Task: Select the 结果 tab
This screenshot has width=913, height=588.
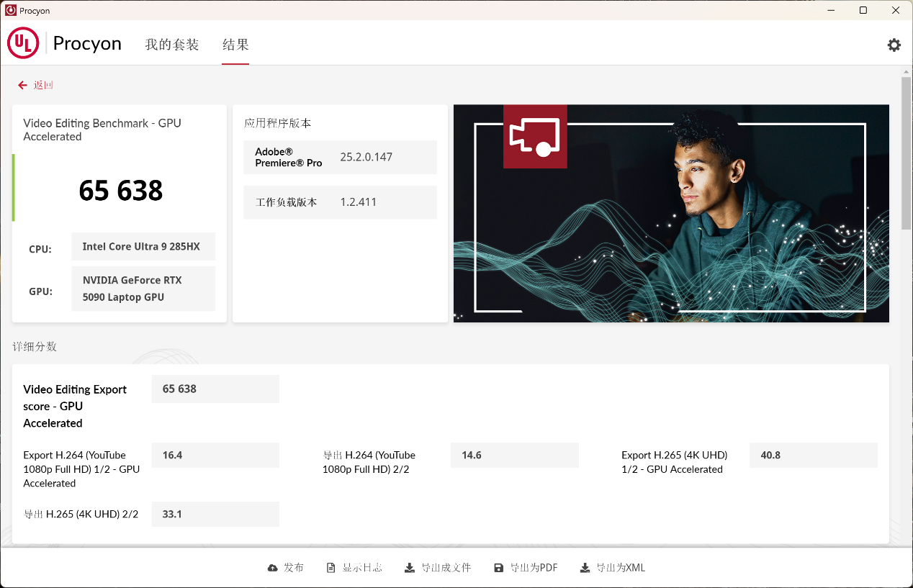Action: tap(235, 44)
